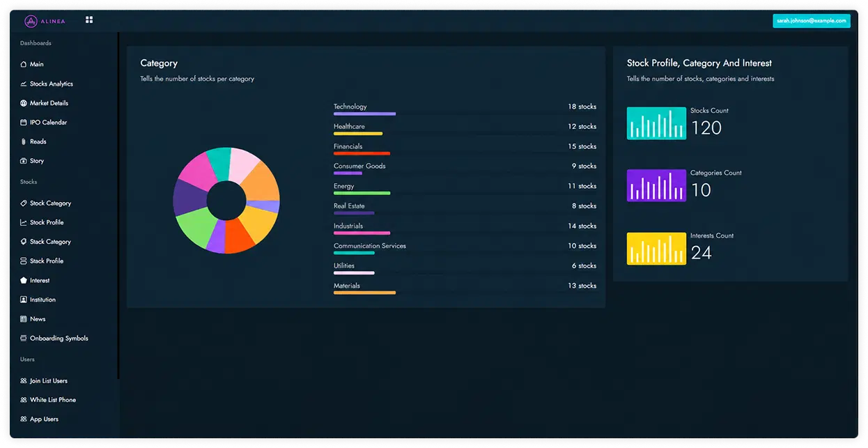This screenshot has height=448, width=868.
Task: Click the '18 stocks' value
Action: 582,107
